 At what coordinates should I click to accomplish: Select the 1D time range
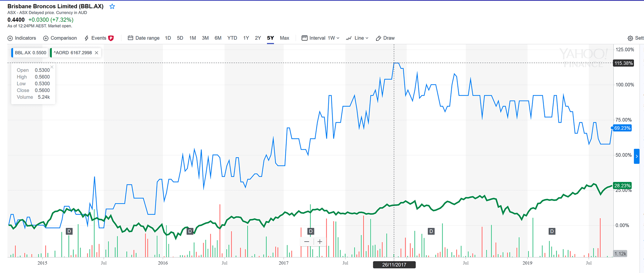pyautogui.click(x=168, y=38)
